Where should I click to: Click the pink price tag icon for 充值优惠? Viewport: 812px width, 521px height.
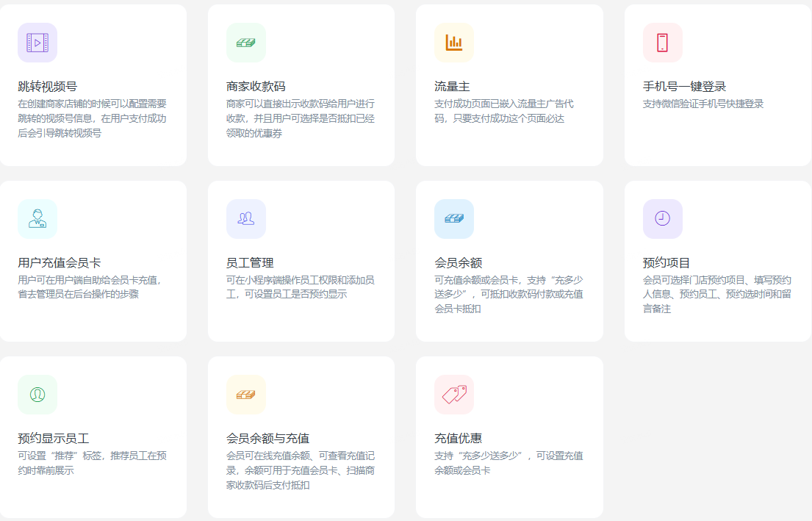tap(454, 395)
